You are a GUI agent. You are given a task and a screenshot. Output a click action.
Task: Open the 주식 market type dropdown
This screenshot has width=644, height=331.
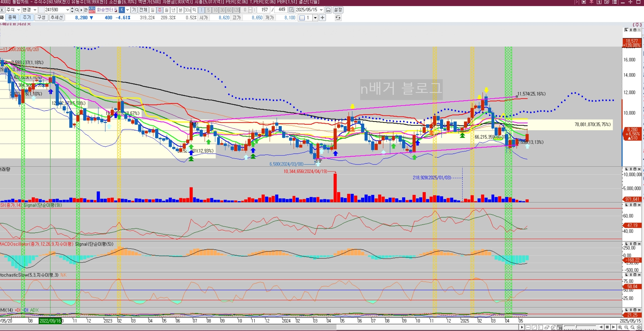(18, 10)
